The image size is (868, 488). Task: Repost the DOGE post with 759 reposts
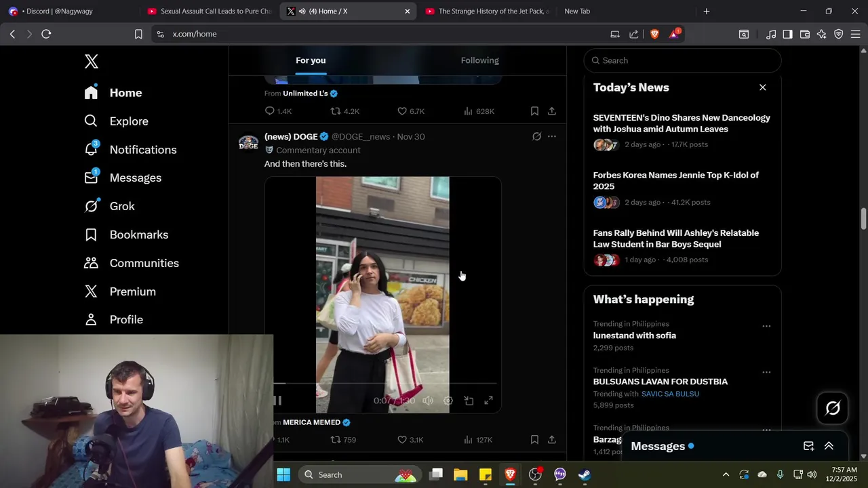point(343,440)
